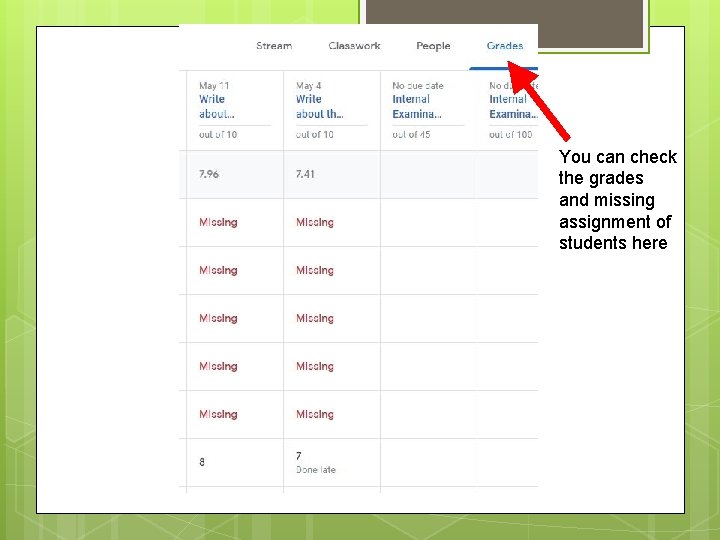The height and width of the screenshot is (540, 720).
Task: Click 'out of 10' under May 4 assignment
Action: coord(315,135)
